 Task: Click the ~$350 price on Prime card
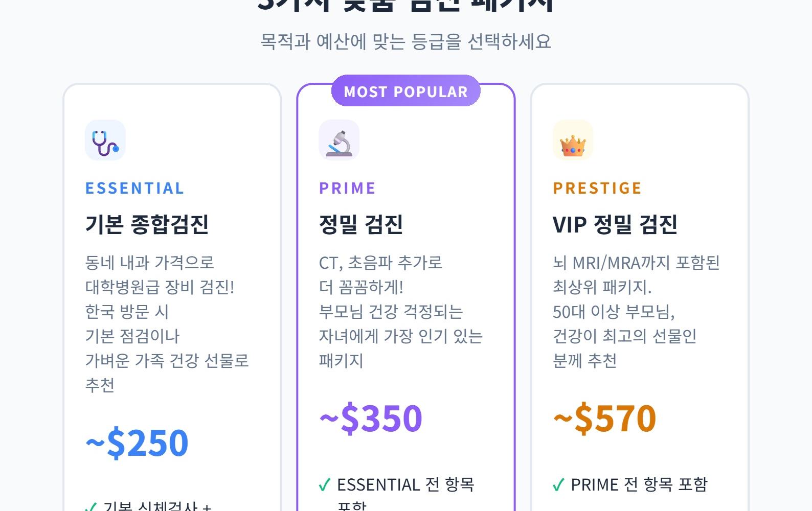371,418
